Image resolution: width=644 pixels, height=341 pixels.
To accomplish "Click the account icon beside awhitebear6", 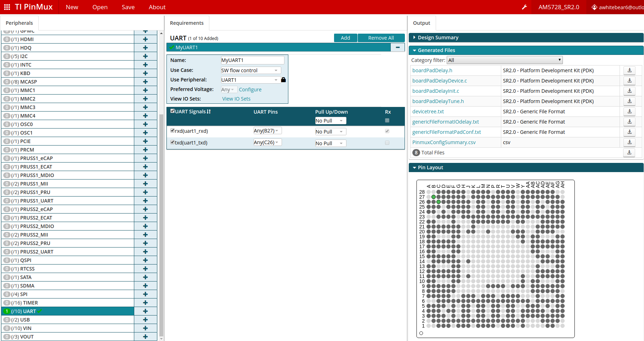I will click(594, 7).
